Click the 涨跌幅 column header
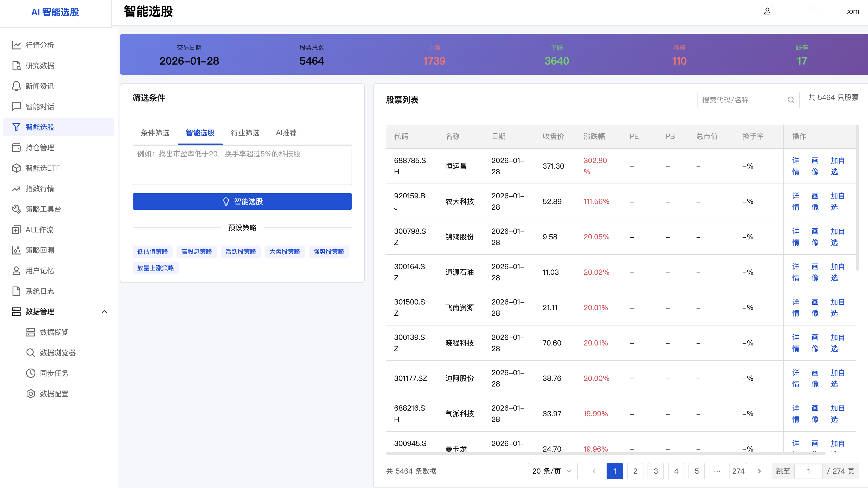 (594, 137)
